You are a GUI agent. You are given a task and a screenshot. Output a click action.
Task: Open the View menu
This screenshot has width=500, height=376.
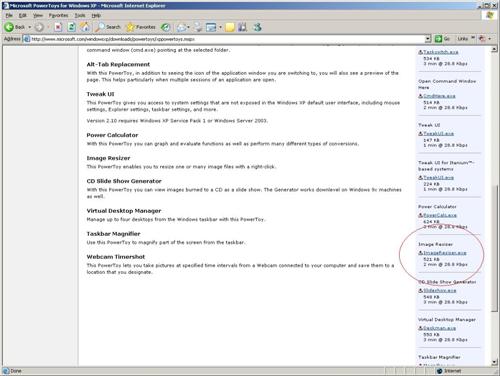pos(38,15)
